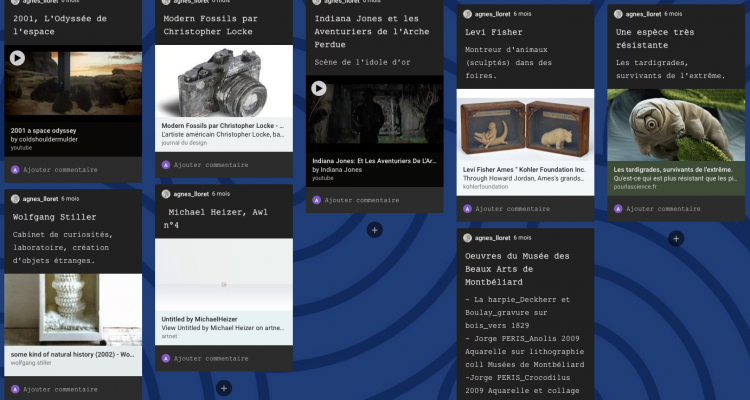The image size is (750, 400).
Task: Add comment on Wolfgang Stiller card
Action: pos(60,389)
